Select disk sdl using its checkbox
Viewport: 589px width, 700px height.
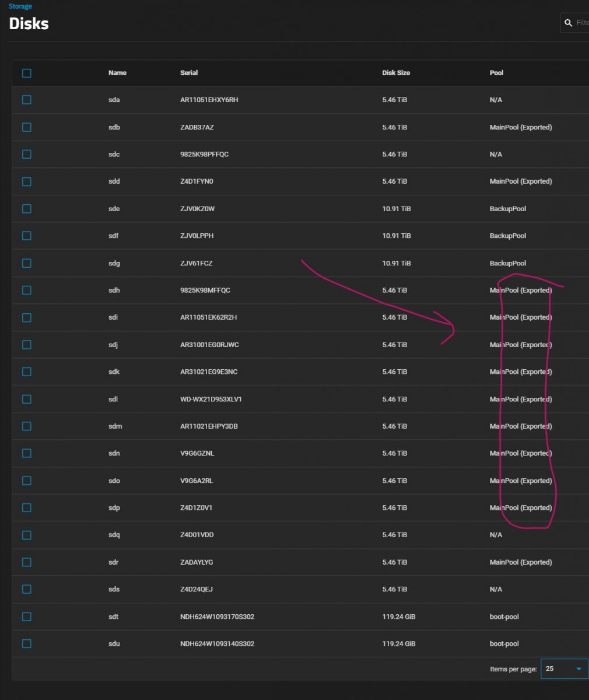[27, 399]
